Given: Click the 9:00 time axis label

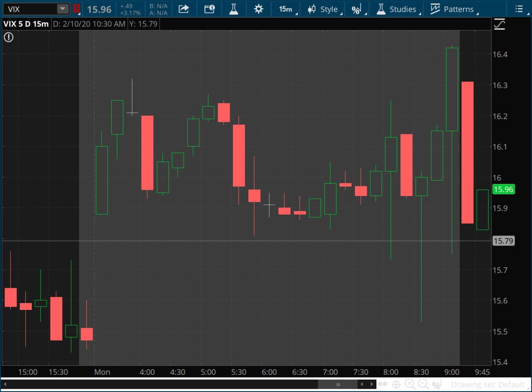Looking at the screenshot, I should pos(452,372).
